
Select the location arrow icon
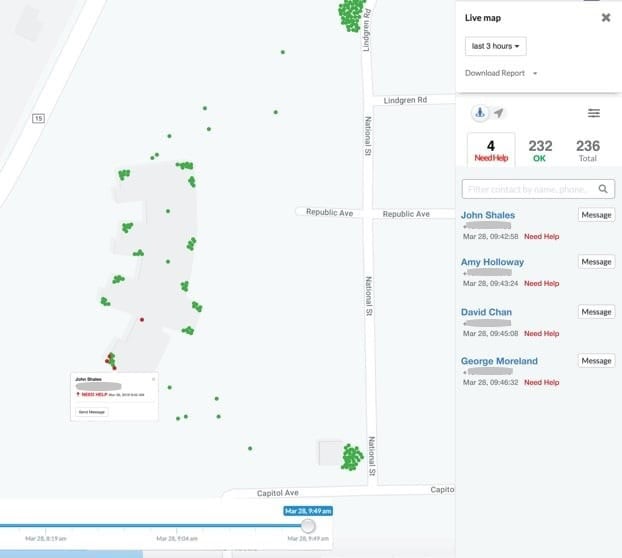[499, 113]
